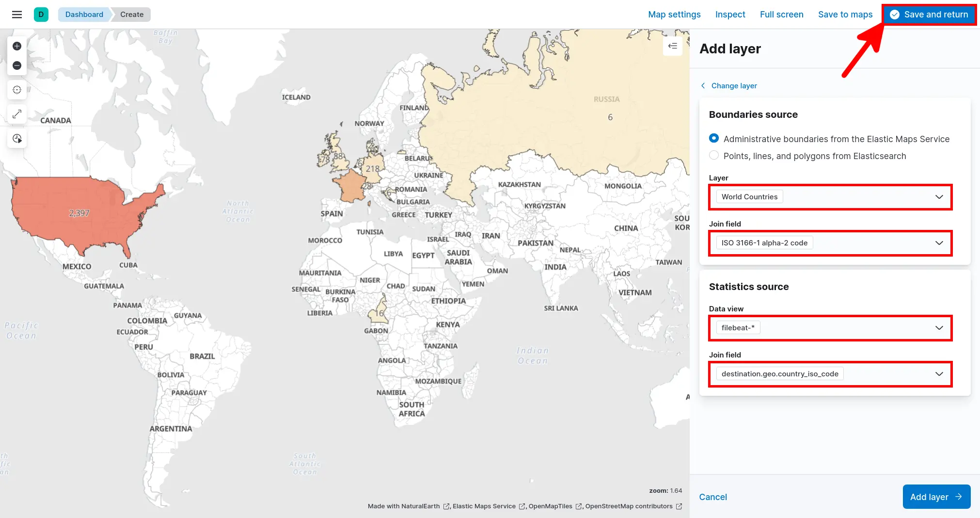Enable the Save and return checkmark option
This screenshot has height=518, width=980.
[x=894, y=14]
